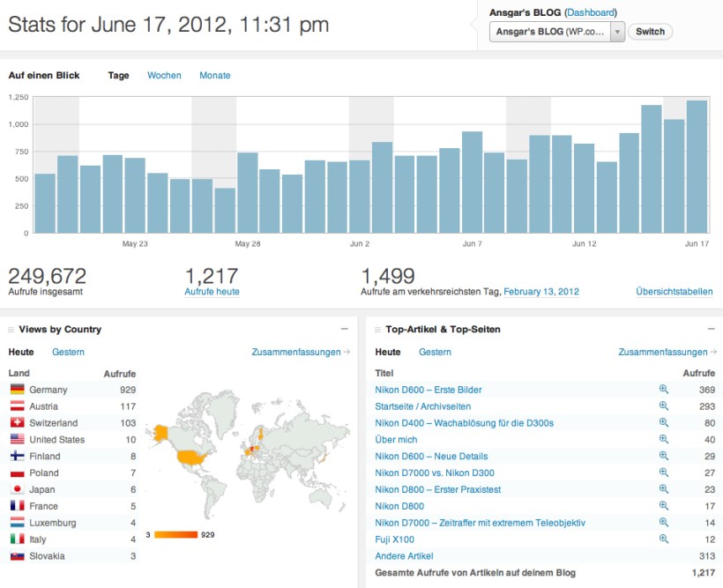Click magnifier beside "Startseite / Archivseiten"

pyautogui.click(x=662, y=406)
